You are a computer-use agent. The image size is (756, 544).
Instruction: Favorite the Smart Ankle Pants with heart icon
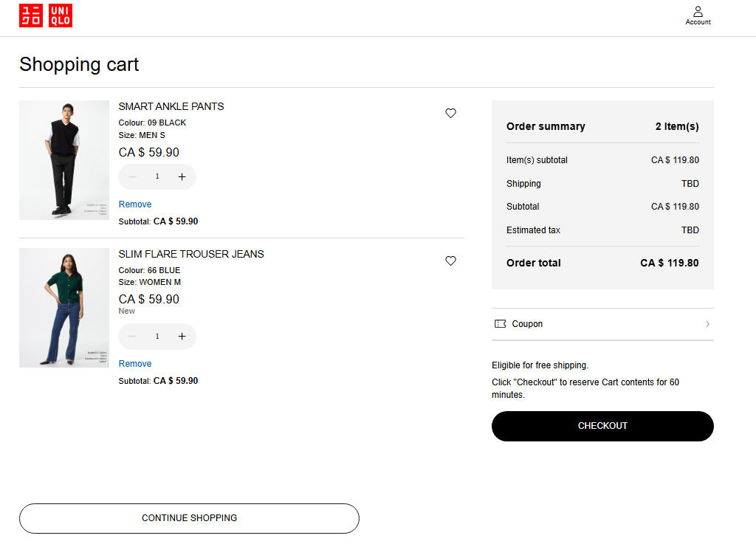click(451, 113)
